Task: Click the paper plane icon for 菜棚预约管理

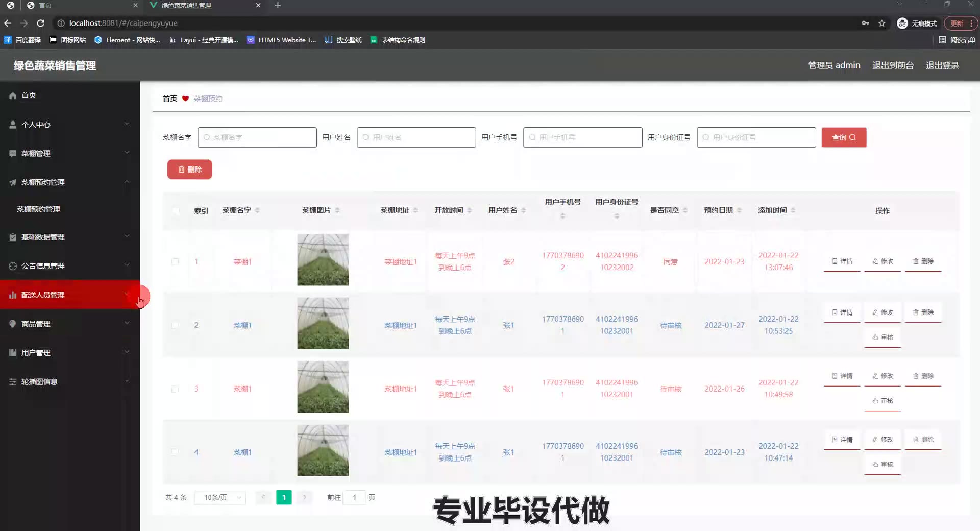Action: (x=13, y=182)
